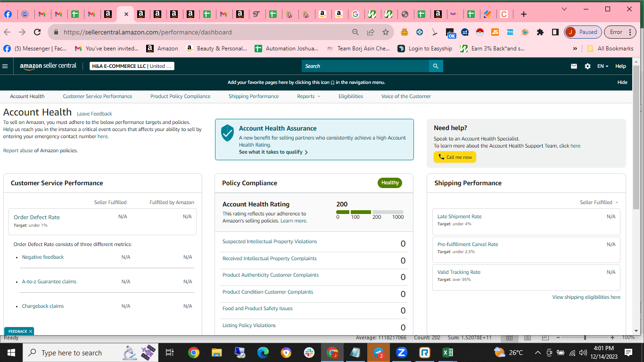Viewport: 644px width, 362px height.
Task: Click Excel zoom in plus button
Action: pyautogui.click(x=612, y=337)
